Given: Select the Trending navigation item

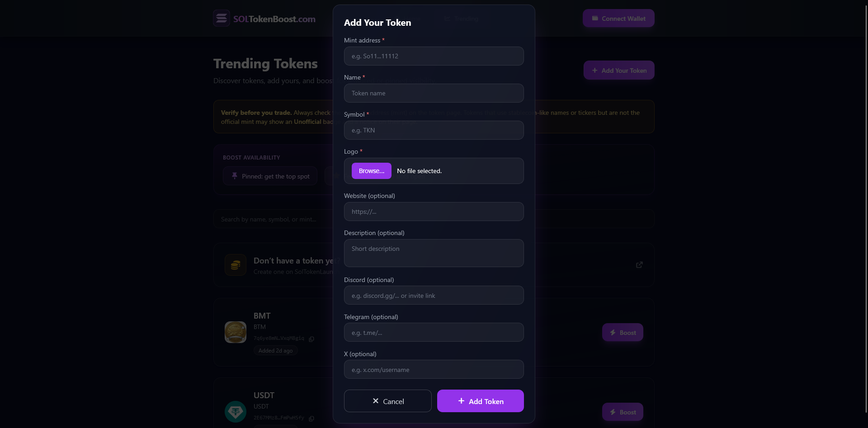Looking at the screenshot, I should pyautogui.click(x=461, y=19).
